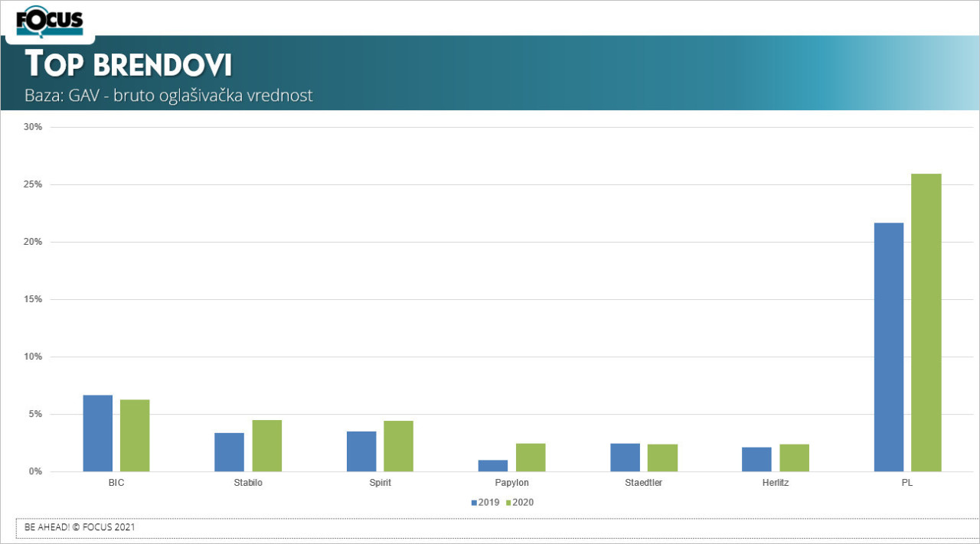Image resolution: width=980 pixels, height=544 pixels.
Task: Select the BIC 2020 green bar
Action: pos(135,435)
